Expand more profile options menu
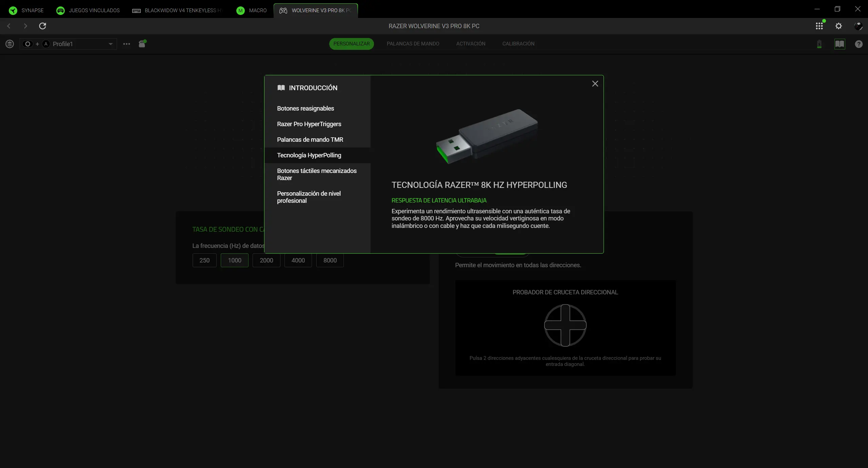868x468 pixels. 126,44
